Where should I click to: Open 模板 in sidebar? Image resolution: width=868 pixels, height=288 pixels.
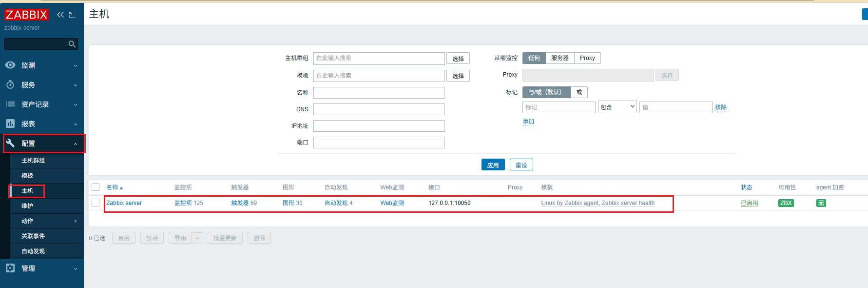coord(27,176)
